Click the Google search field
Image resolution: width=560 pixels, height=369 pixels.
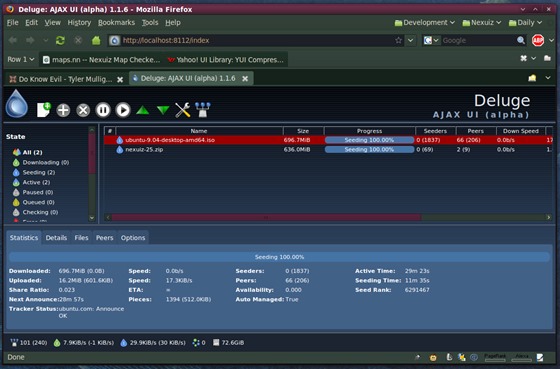478,40
